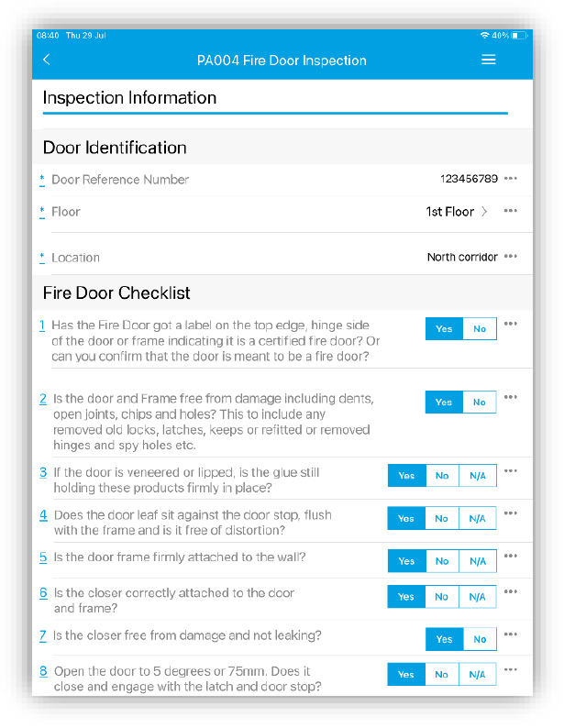The image size is (564, 728).
Task: Edit the Door Reference Number value
Action: coord(469,179)
